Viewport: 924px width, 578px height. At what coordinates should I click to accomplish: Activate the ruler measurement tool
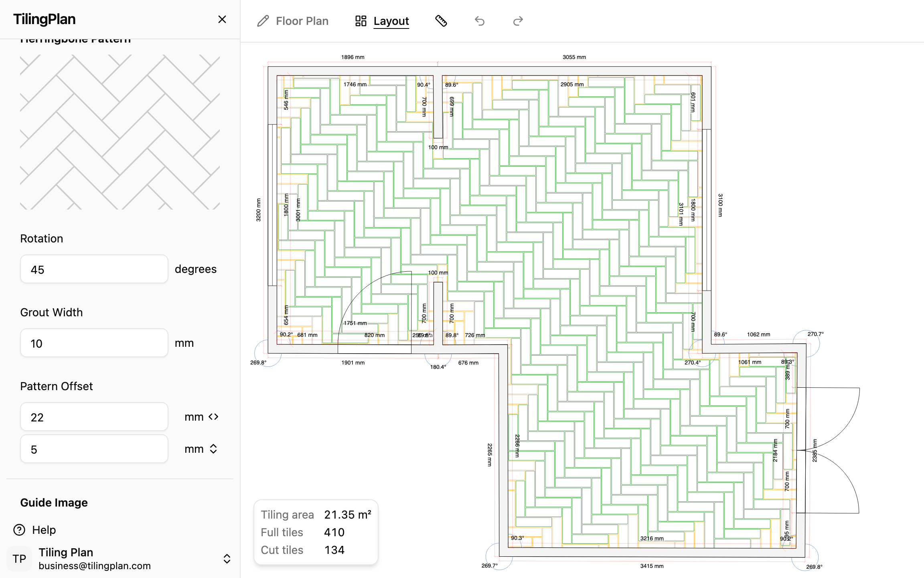tap(441, 21)
